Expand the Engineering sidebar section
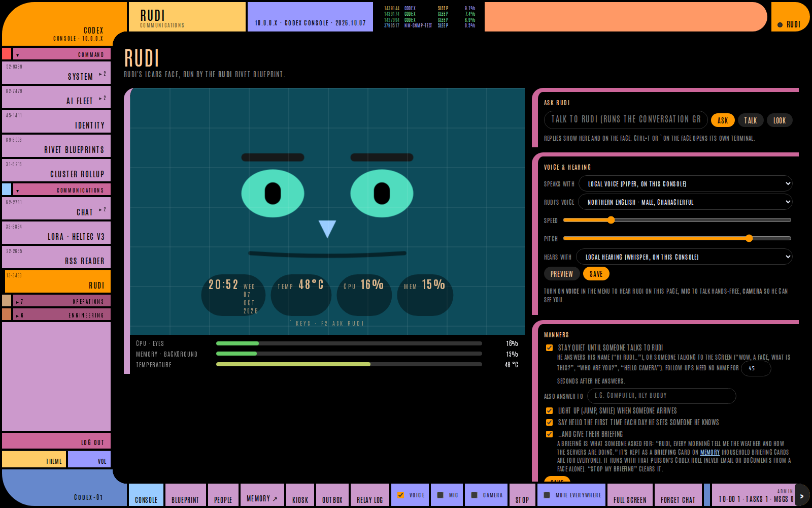Image resolution: width=812 pixels, height=508 pixels. (x=62, y=315)
